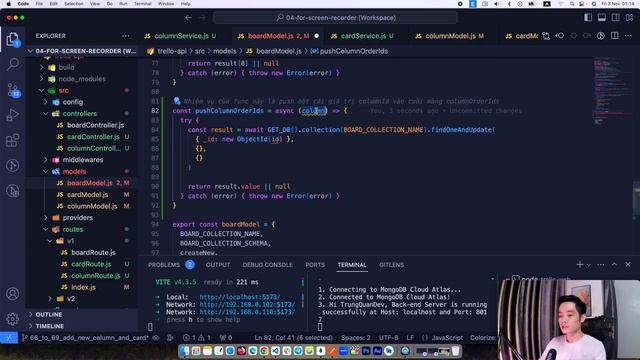Click the pushColumnOrderIds breadcrumb
This screenshot has width=640, height=360.
point(353,51)
